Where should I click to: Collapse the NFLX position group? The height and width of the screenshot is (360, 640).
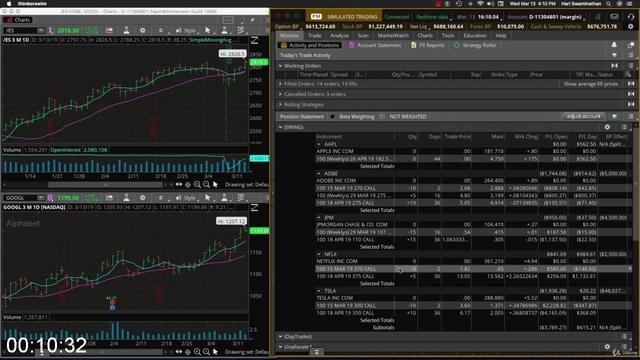click(x=319, y=254)
